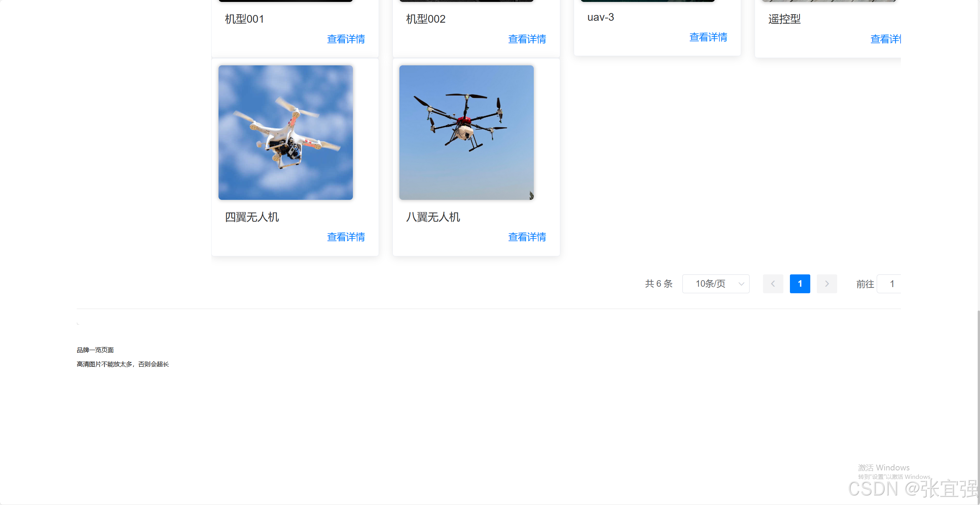Click the 机型001 title text
980x505 pixels.
point(244,19)
